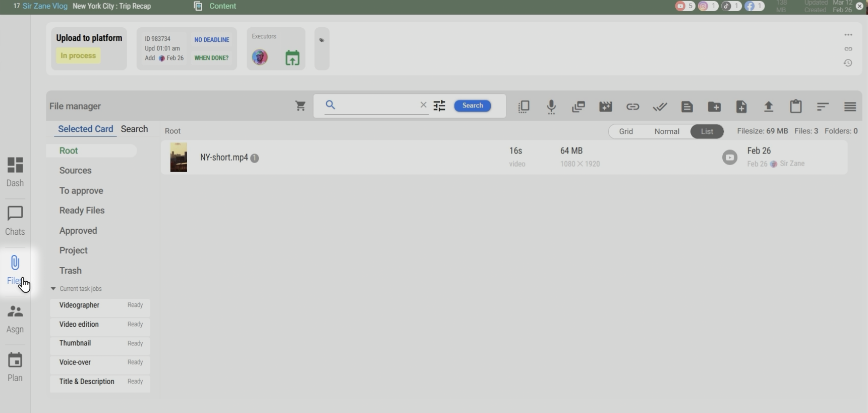Click the history clock icon

click(848, 63)
